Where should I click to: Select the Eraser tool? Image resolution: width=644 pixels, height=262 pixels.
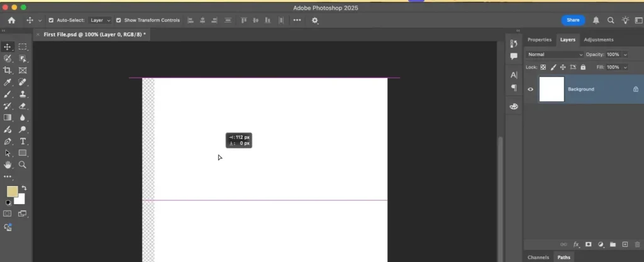pos(23,106)
